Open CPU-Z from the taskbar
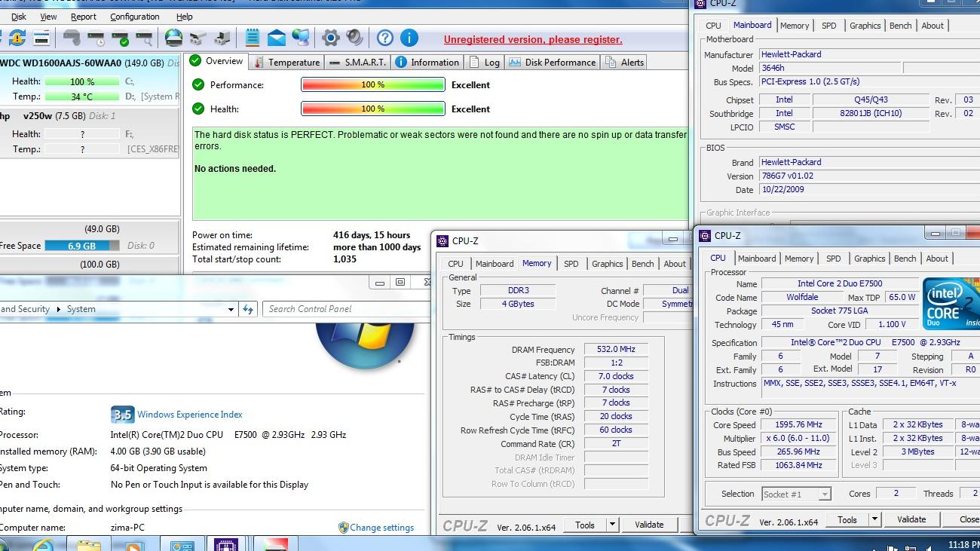This screenshot has height=551, width=980. pyautogui.click(x=226, y=545)
